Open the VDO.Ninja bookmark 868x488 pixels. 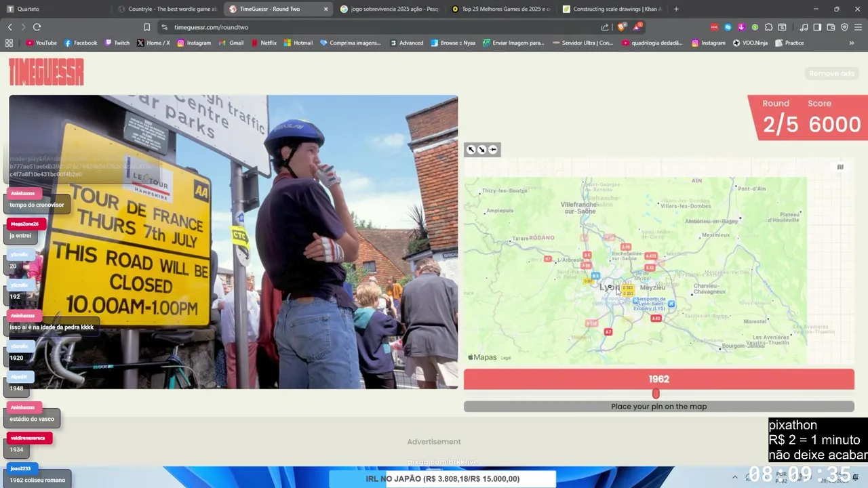point(750,43)
